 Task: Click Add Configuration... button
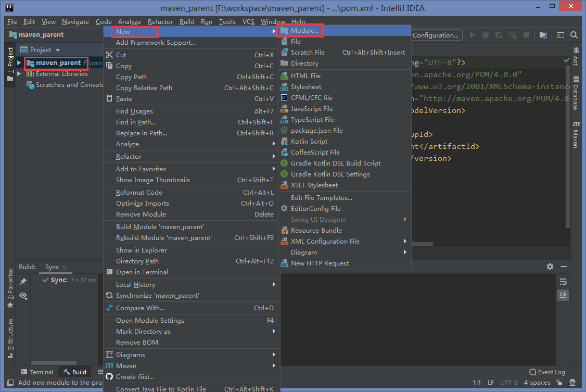click(x=437, y=35)
